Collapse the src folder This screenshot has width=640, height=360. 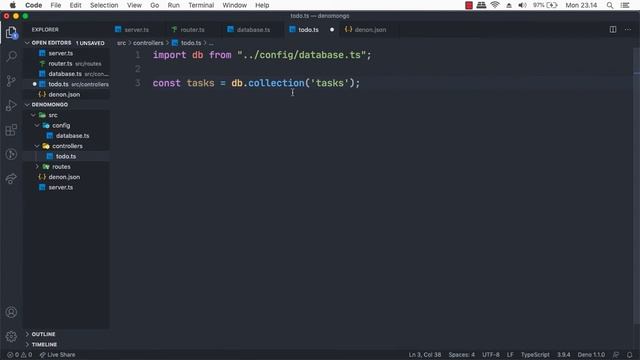click(x=33, y=115)
